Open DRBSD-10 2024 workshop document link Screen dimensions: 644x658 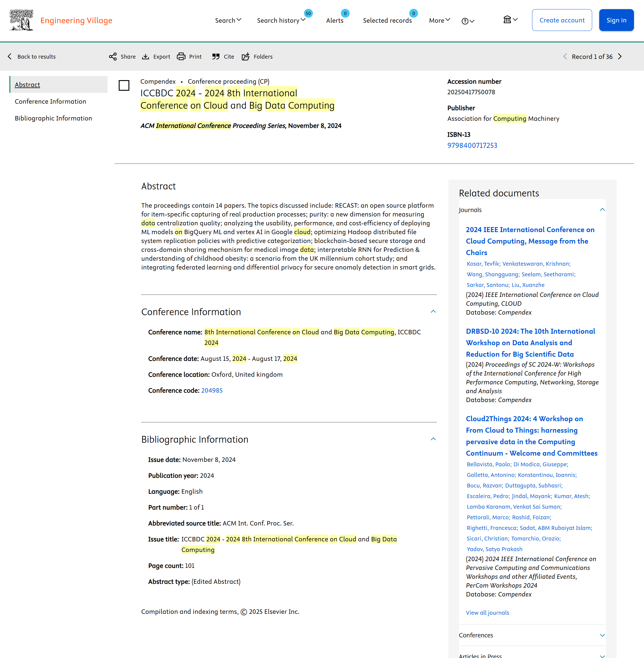[x=530, y=343]
